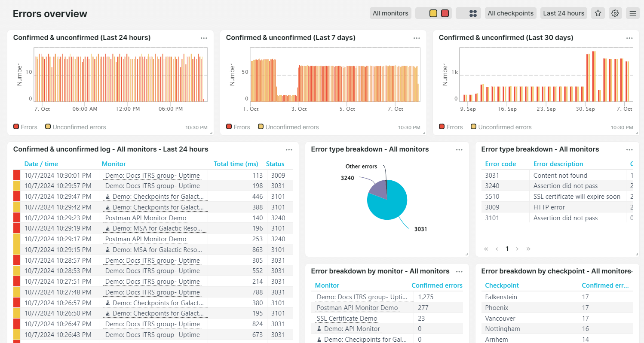
Task: Open options menu of the Error code table panel
Action: [x=629, y=150]
